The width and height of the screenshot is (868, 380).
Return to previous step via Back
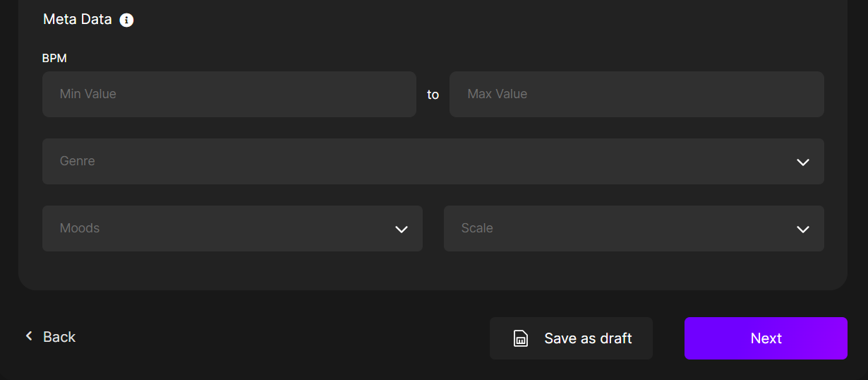tap(50, 337)
